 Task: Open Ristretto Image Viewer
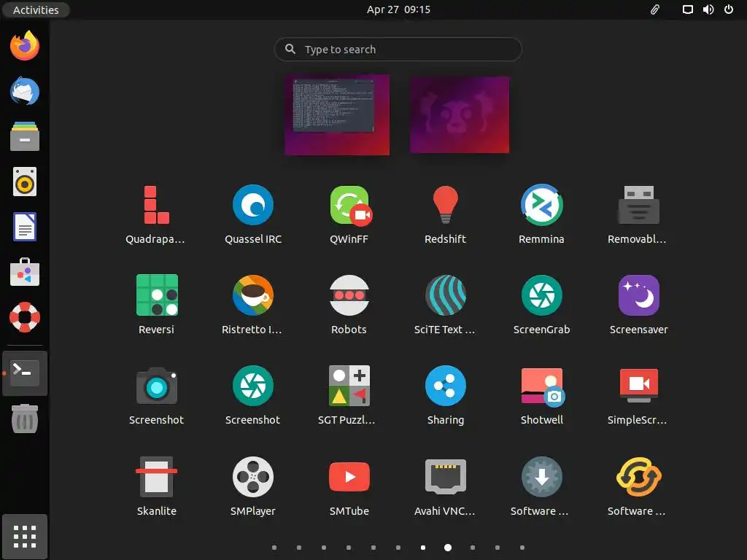253,306
